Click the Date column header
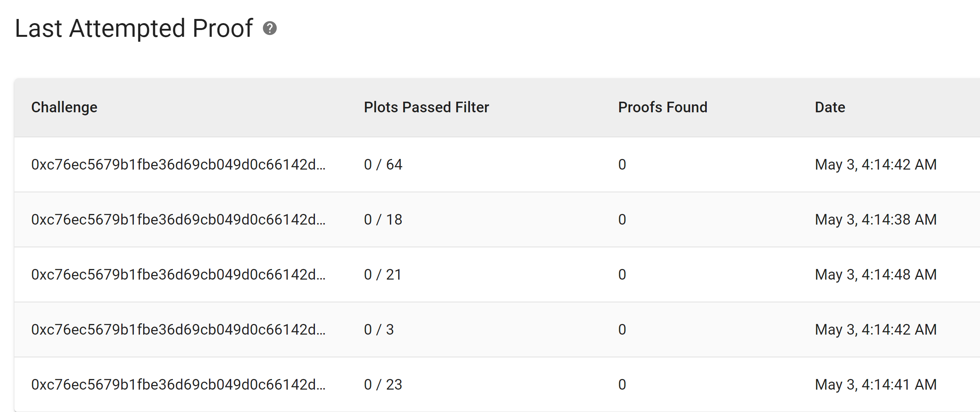This screenshot has width=980, height=412. tap(830, 107)
